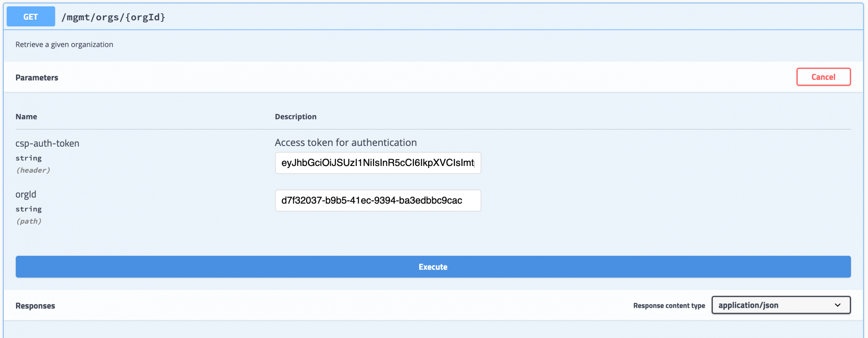
Task: Focus the csp-auth-token input field
Action: [378, 163]
